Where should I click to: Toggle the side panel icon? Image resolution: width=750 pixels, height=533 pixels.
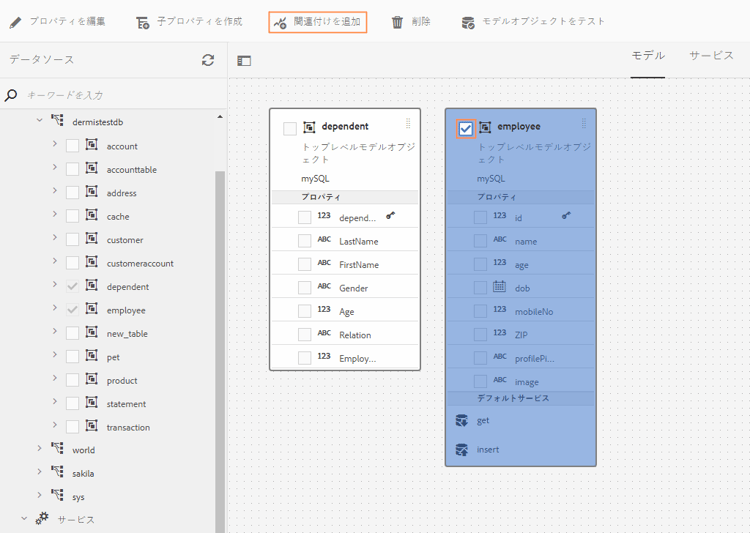coord(244,61)
